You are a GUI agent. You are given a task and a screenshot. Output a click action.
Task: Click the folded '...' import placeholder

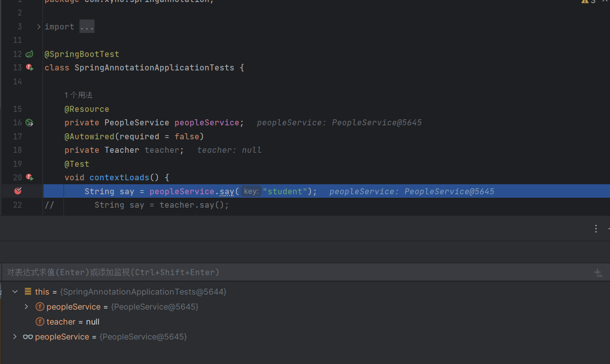86,27
